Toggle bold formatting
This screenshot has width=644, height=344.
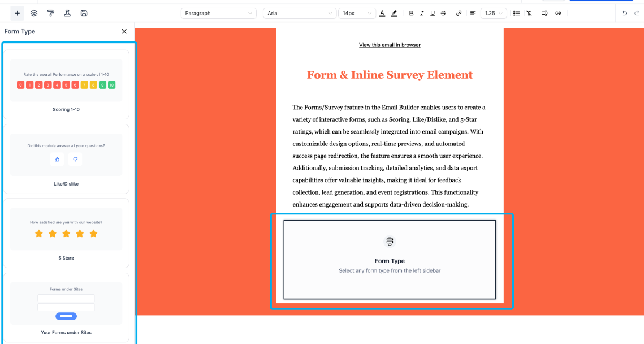tap(411, 13)
